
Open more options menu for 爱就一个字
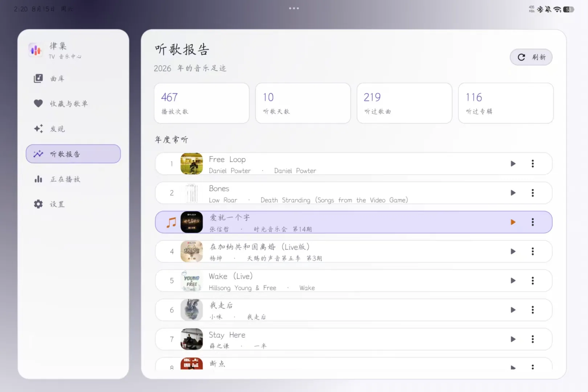[x=532, y=222]
